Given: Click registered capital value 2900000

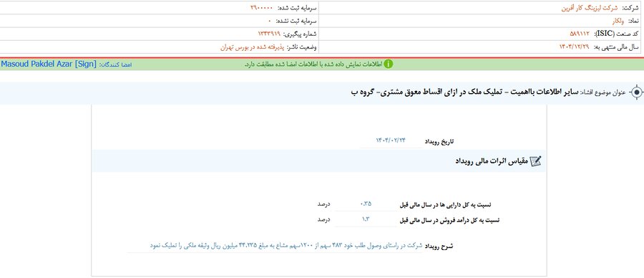Looking at the screenshot, I should click(261, 8).
